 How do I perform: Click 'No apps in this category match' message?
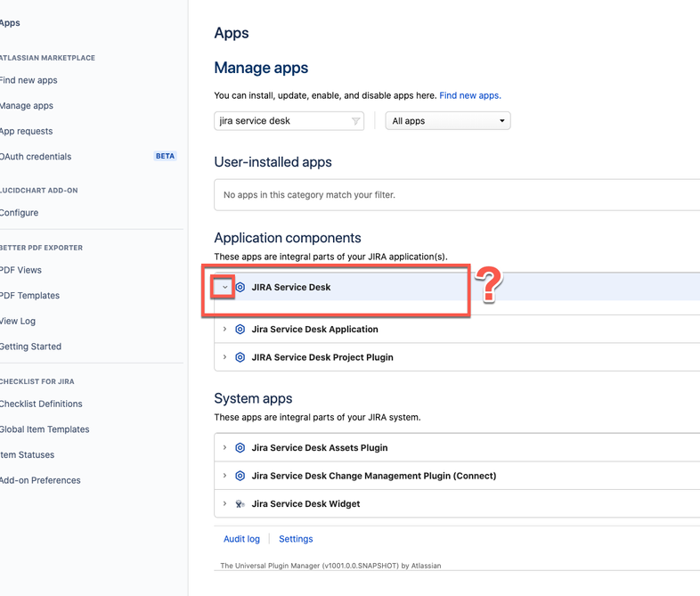(x=309, y=195)
